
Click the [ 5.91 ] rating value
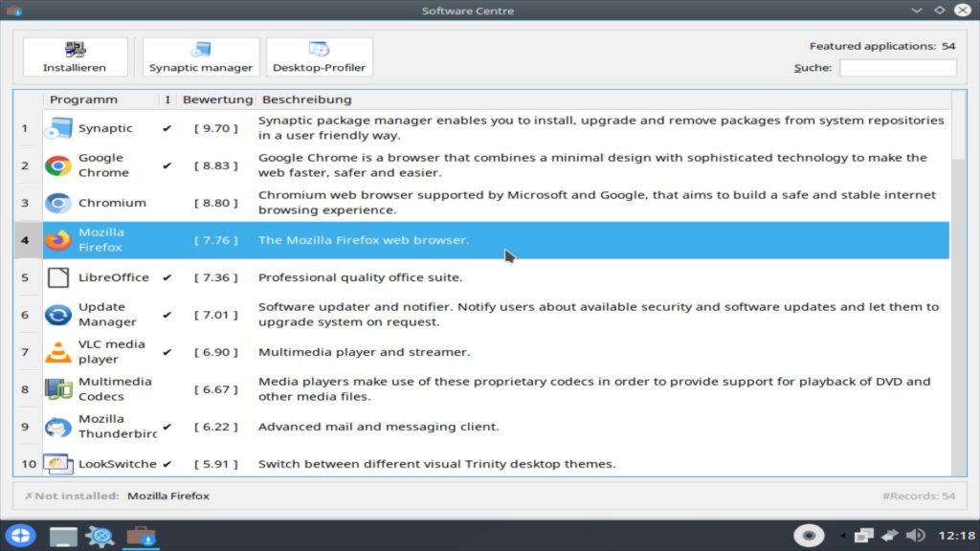[215, 464]
